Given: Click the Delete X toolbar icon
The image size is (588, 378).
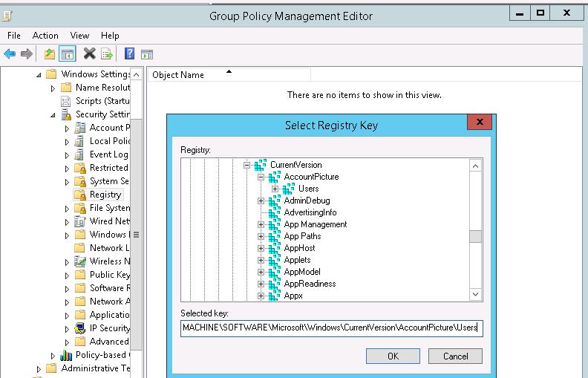Looking at the screenshot, I should tap(89, 53).
